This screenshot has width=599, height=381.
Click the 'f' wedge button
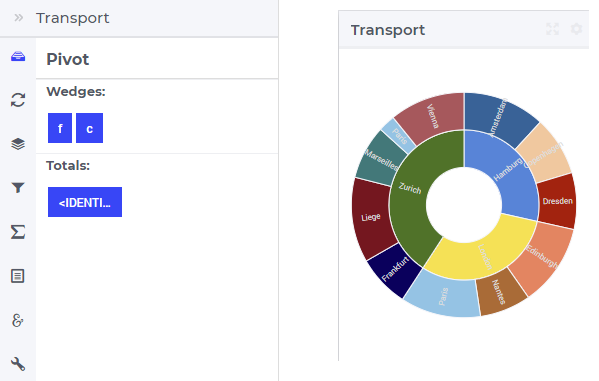click(60, 128)
